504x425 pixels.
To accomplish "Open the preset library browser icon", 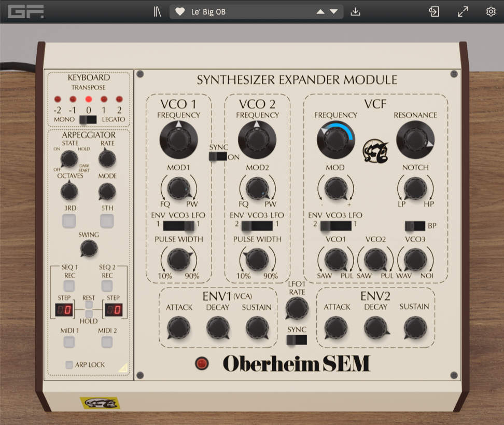I will pos(157,11).
